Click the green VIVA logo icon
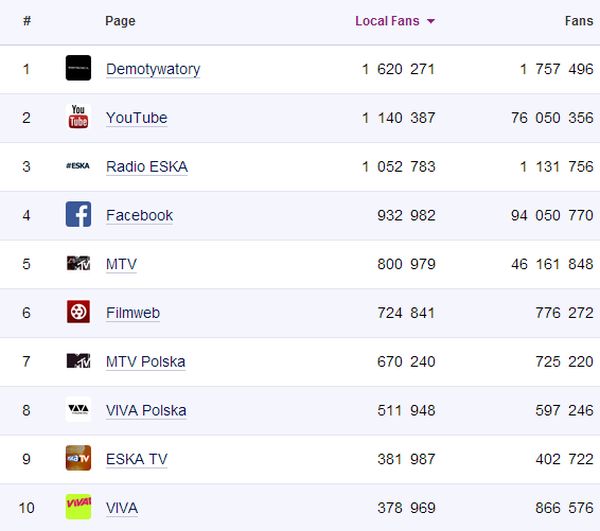The height and width of the screenshot is (531, 600). click(x=78, y=507)
